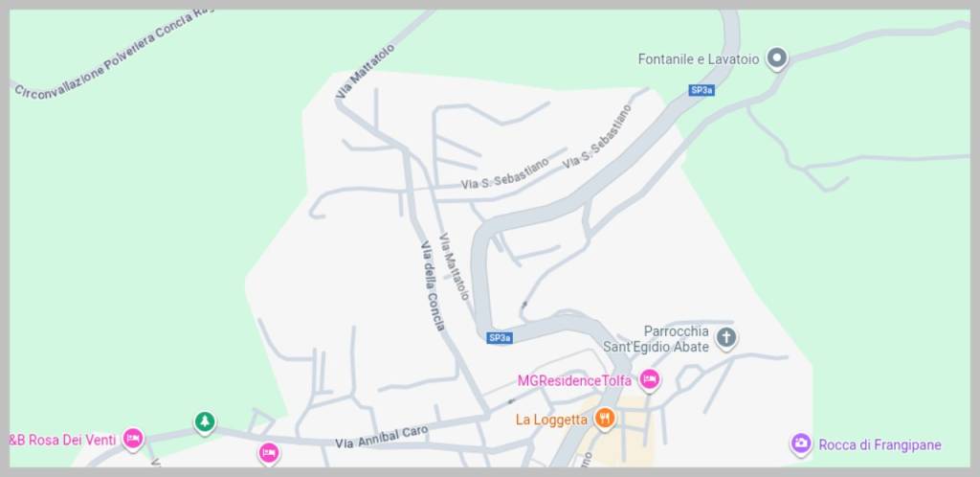Click the Parrocchia Sant'Egidio Abate text label

click(x=656, y=339)
